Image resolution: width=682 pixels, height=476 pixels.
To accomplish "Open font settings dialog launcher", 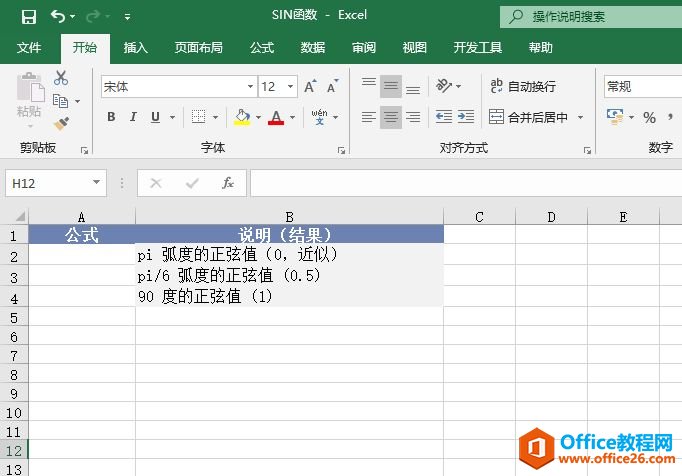I will [341, 151].
